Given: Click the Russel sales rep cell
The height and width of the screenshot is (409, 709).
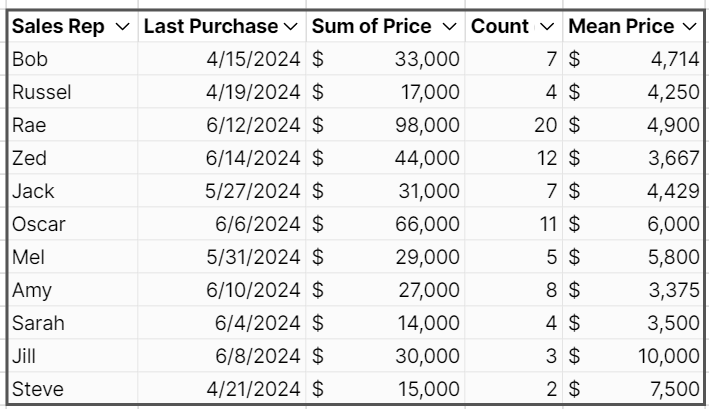Looking at the screenshot, I should pos(72,93).
